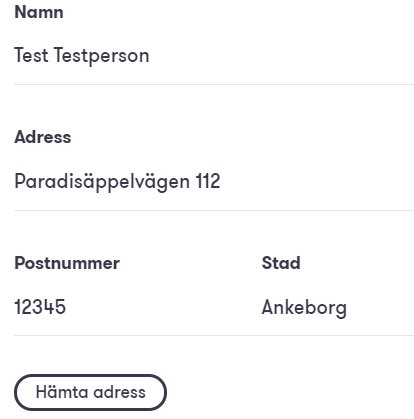Click the word adress inside the button
This screenshot has height=419, width=414.
pyautogui.click(x=119, y=392)
